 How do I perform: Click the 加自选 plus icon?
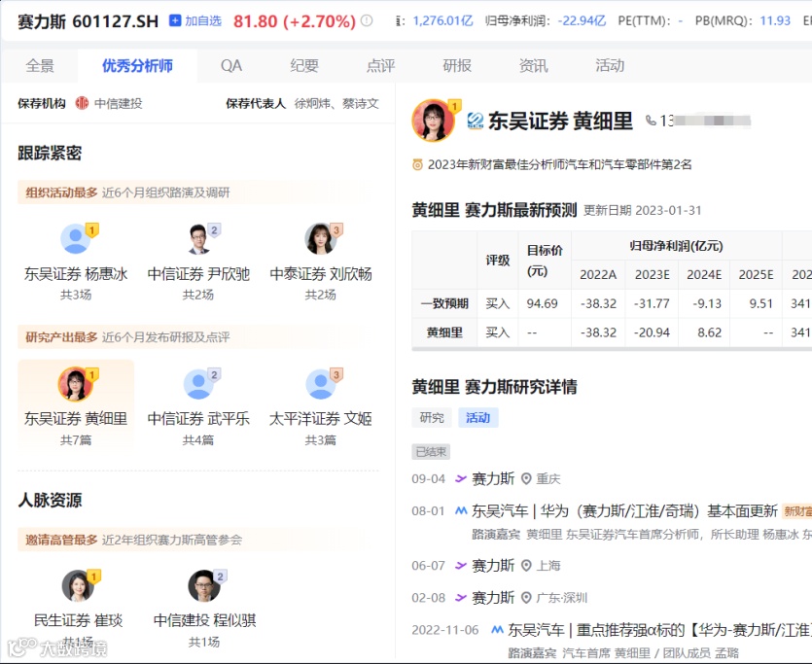tap(176, 20)
